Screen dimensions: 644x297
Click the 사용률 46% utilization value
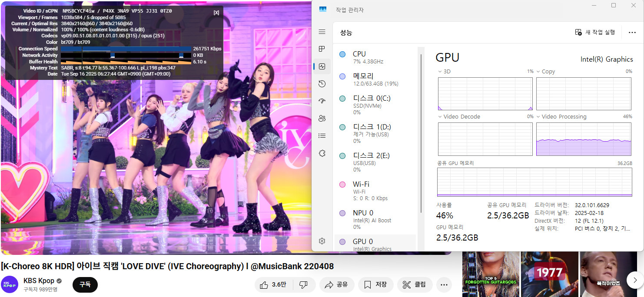[x=445, y=215]
